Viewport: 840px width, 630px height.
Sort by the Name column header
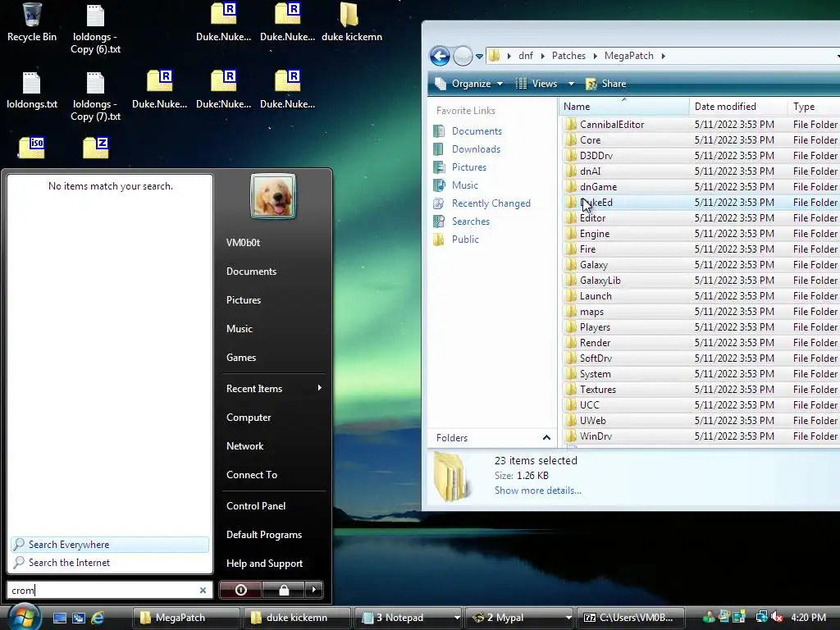624,107
